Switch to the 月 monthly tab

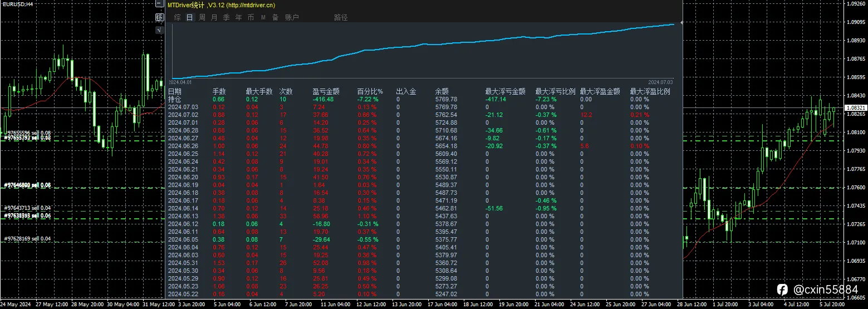214,17
